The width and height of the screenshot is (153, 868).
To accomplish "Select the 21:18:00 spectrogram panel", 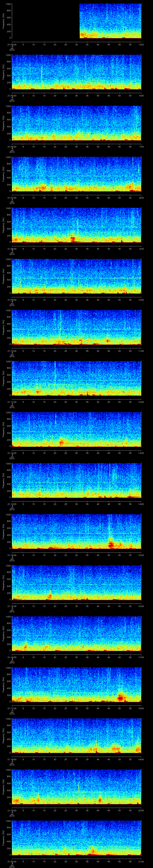I will coord(77,736).
